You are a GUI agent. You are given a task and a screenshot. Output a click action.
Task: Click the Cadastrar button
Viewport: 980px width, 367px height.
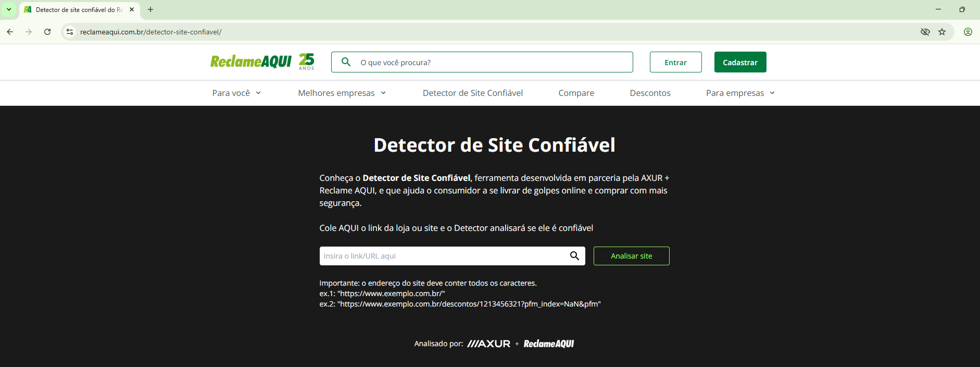coord(740,62)
